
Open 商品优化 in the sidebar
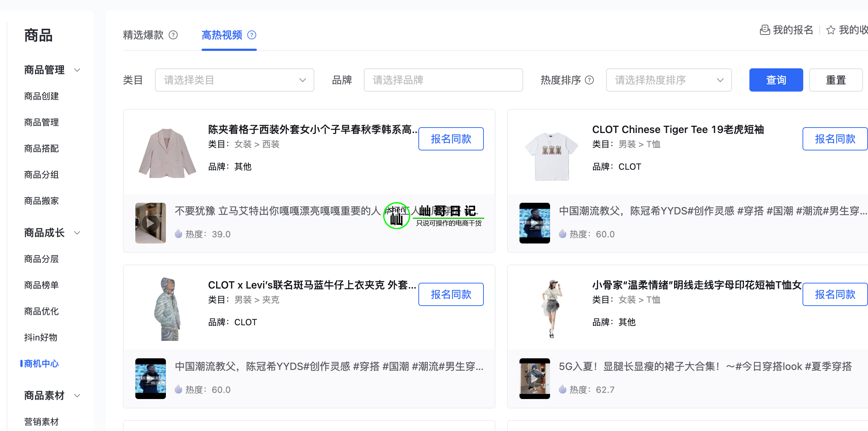[41, 311]
